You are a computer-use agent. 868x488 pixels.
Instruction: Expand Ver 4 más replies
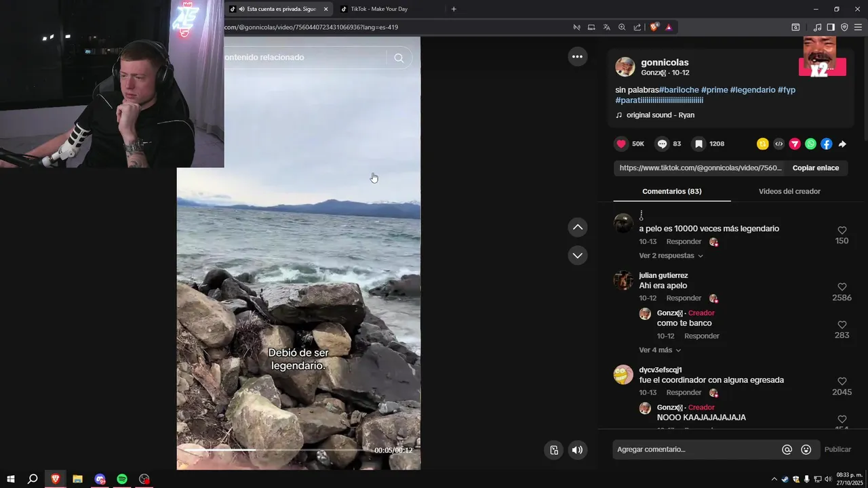(660, 350)
